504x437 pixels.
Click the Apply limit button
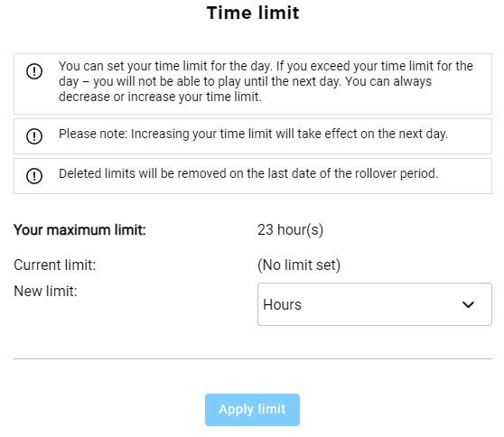pyautogui.click(x=252, y=410)
